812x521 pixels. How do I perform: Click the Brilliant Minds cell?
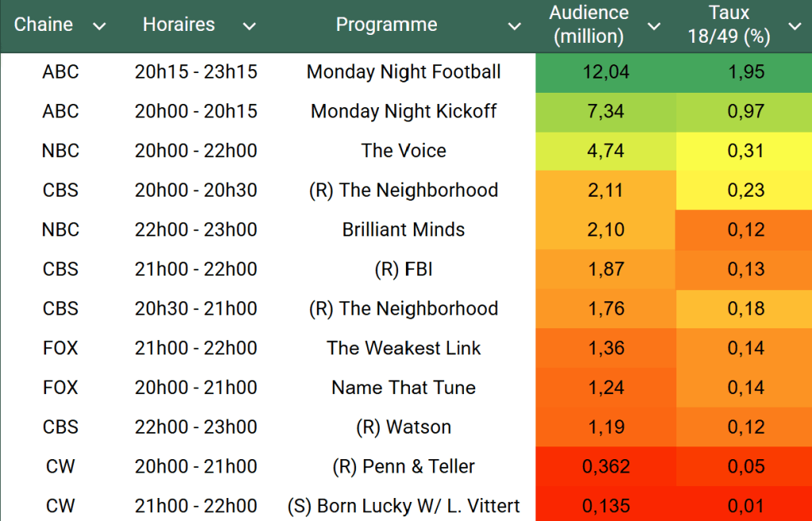click(x=404, y=230)
